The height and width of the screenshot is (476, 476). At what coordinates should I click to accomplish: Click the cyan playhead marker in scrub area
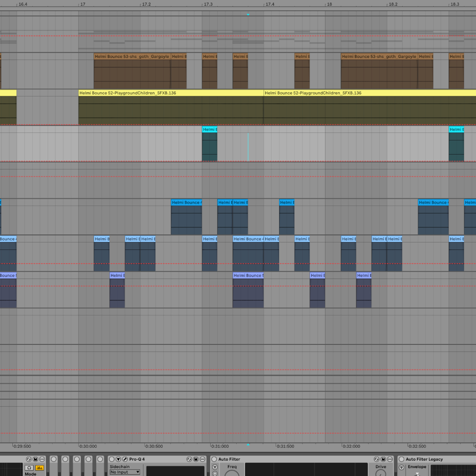248,15
